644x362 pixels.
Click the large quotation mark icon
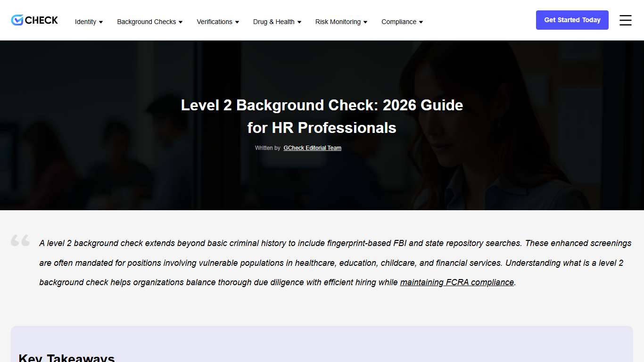coord(20,240)
